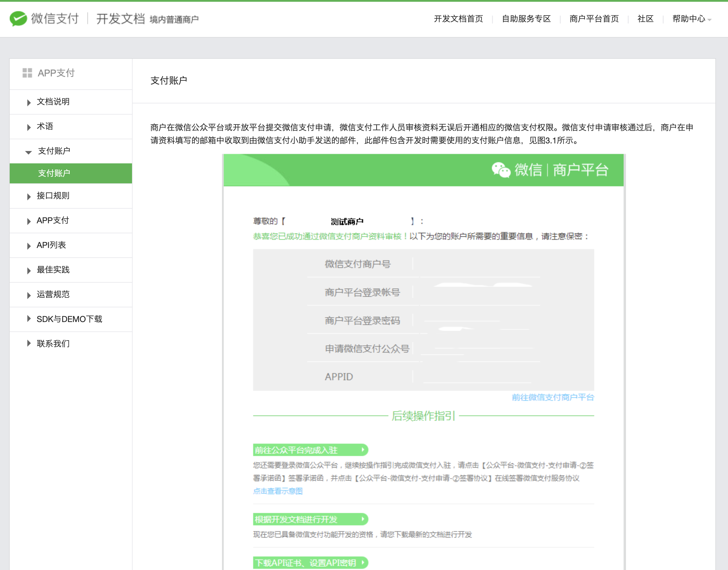Viewport: 728px width, 570px height.
Task: Click the WeChat Pay green checkmark logo
Action: coord(18,18)
